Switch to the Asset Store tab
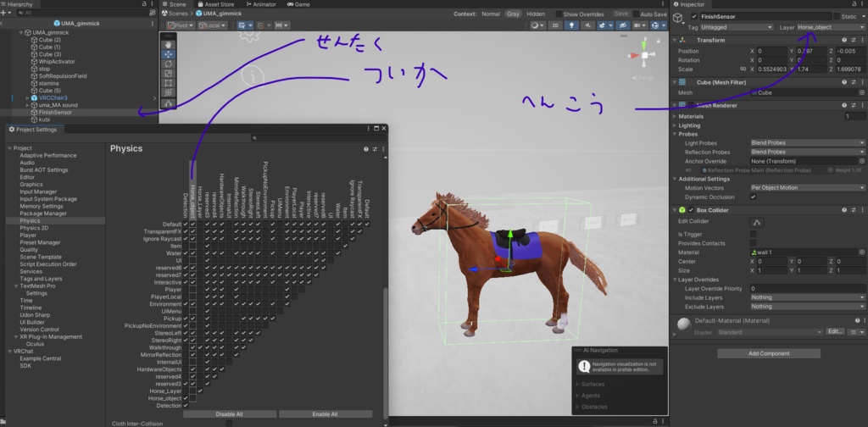 tap(215, 4)
